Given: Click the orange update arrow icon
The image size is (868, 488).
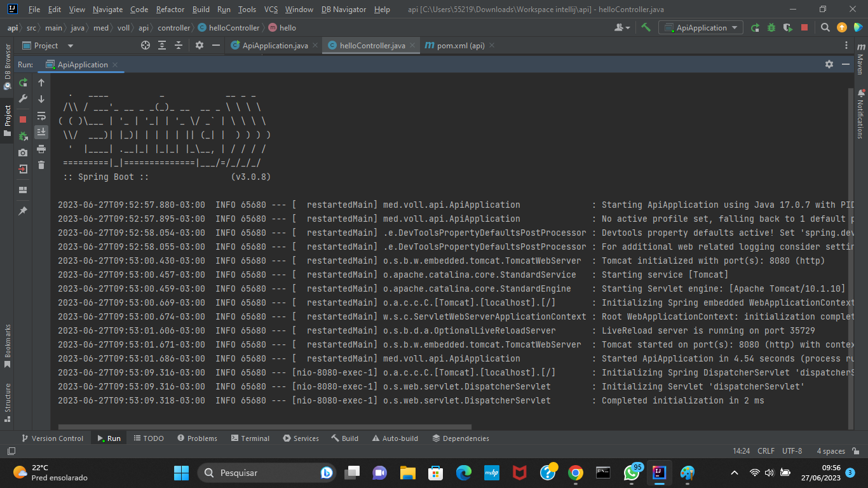Looking at the screenshot, I should point(842,27).
